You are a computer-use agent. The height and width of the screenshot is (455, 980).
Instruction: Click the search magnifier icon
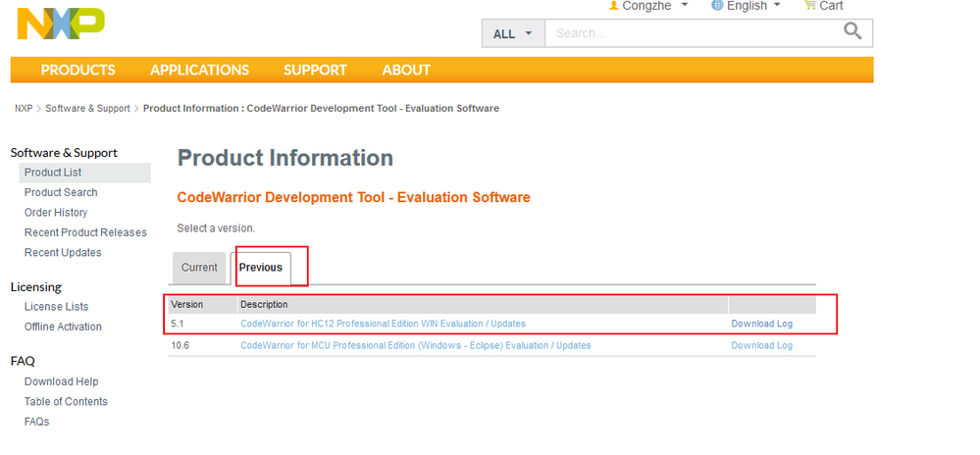point(852,31)
